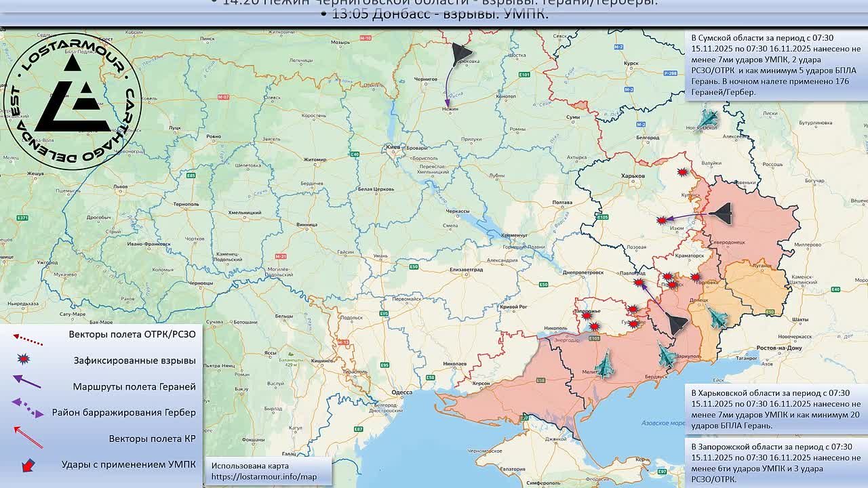The height and width of the screenshot is (488, 868).
Task: Open the lostarmour.info/map link
Action: click(264, 477)
